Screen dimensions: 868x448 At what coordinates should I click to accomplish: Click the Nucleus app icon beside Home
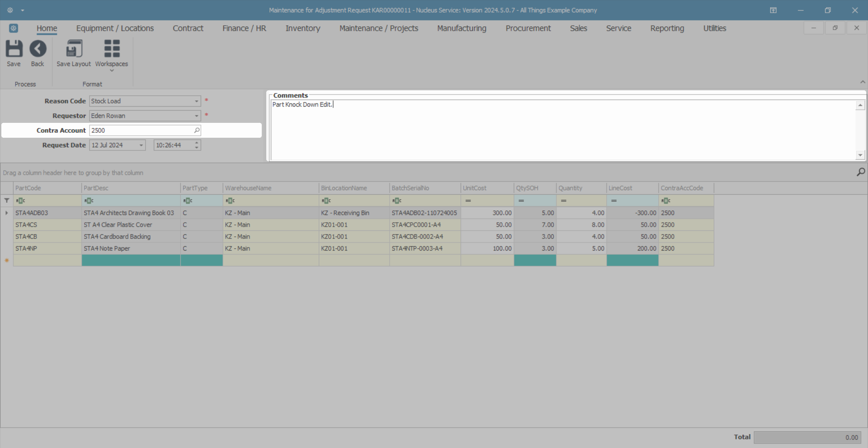(14, 28)
